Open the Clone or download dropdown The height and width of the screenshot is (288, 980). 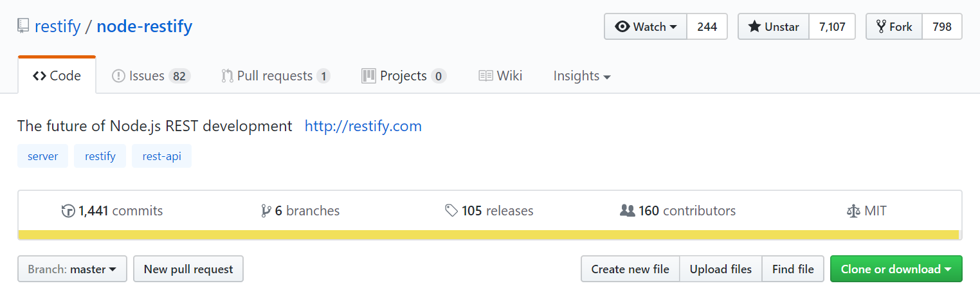pyautogui.click(x=896, y=269)
